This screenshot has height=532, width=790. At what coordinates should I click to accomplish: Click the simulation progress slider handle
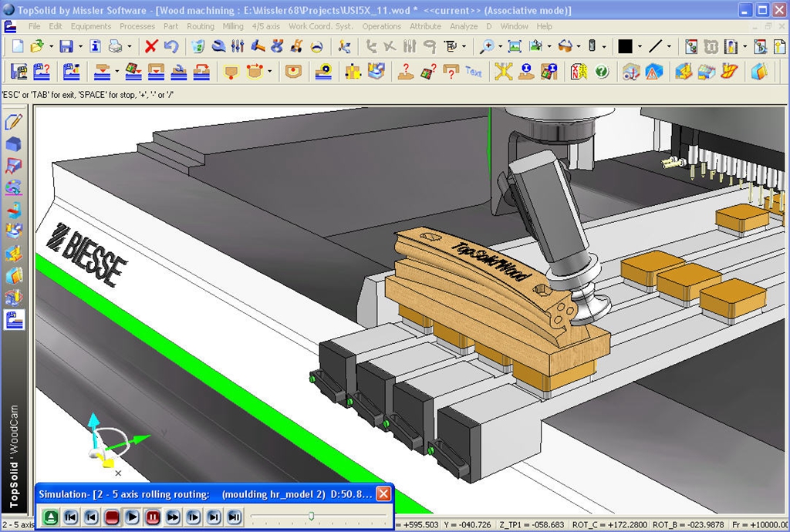312,516
